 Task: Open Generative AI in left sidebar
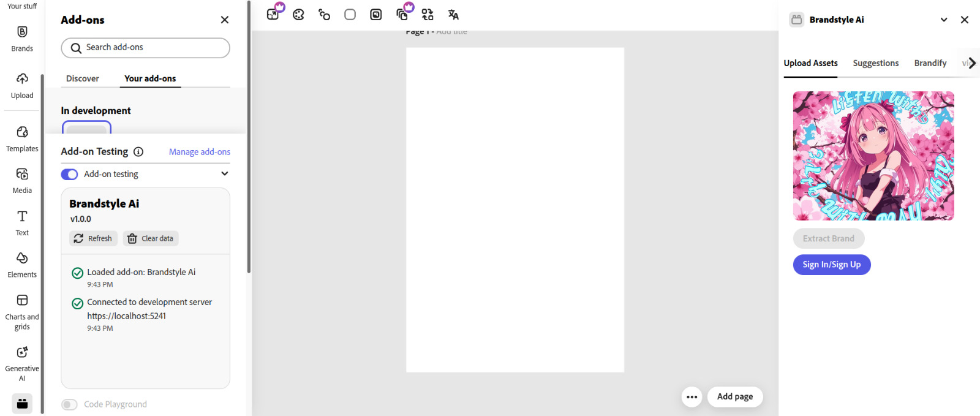22,364
